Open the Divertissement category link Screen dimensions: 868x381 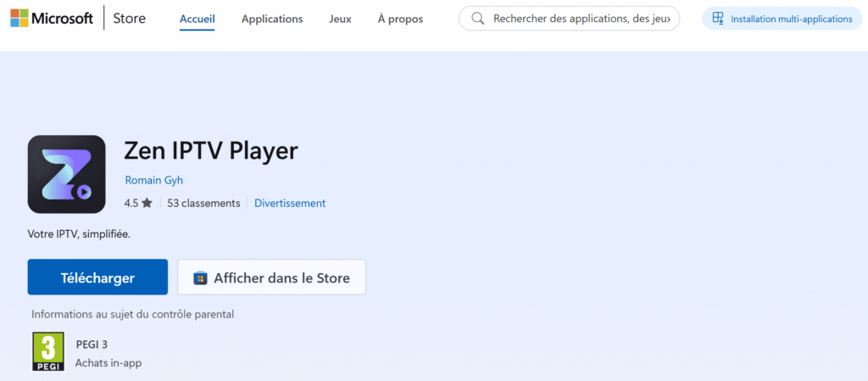(x=290, y=204)
